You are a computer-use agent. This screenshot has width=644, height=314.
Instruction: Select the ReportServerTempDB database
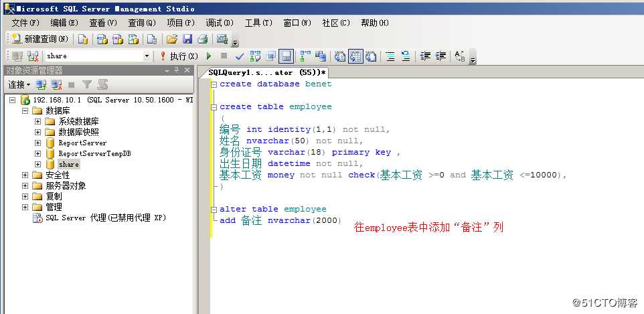[x=94, y=154]
